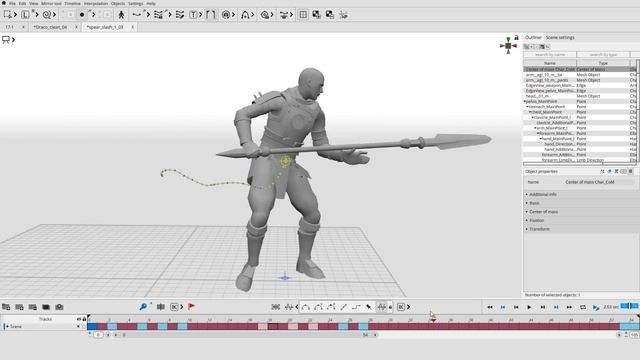The image size is (640, 360).
Task: Click the @ spiral tool icon
Action: tap(226, 15)
